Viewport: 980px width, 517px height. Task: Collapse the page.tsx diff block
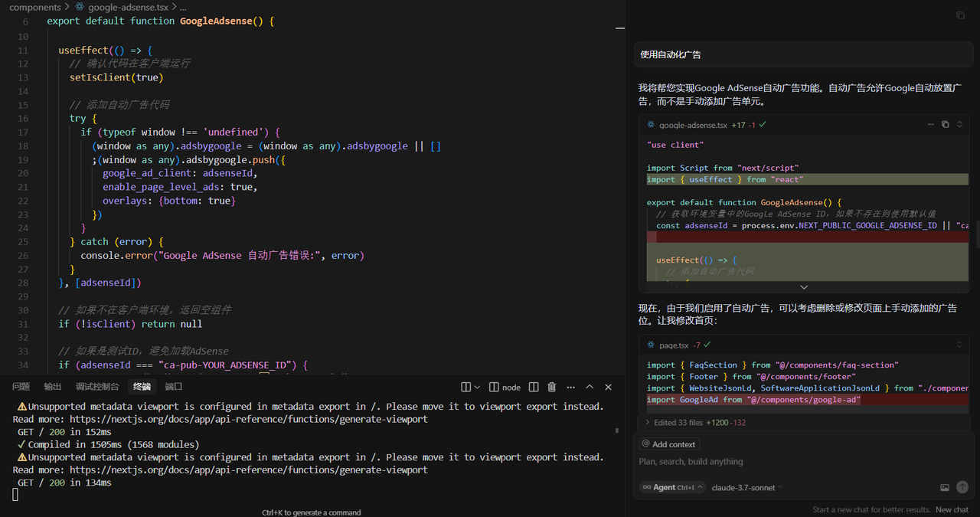pos(959,345)
